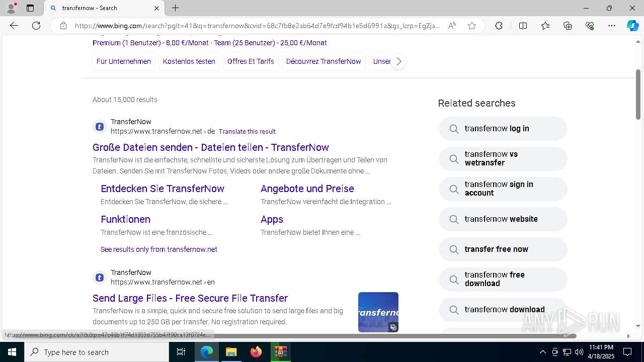The width and height of the screenshot is (644, 362).
Task: Open Angebote und Preise link
Action: pyautogui.click(x=307, y=189)
